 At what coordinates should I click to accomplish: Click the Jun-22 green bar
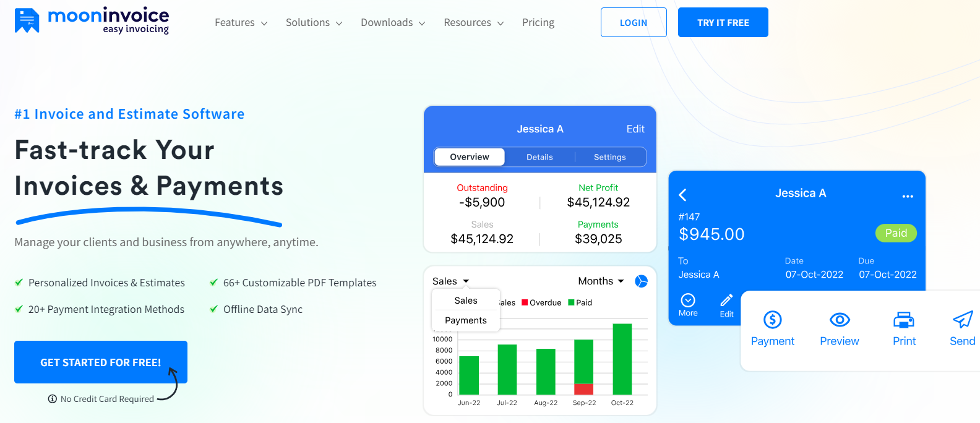coord(469,375)
